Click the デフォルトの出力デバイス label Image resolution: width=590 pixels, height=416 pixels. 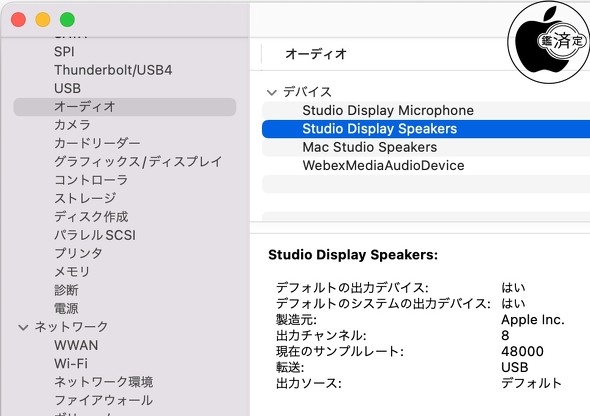352,288
